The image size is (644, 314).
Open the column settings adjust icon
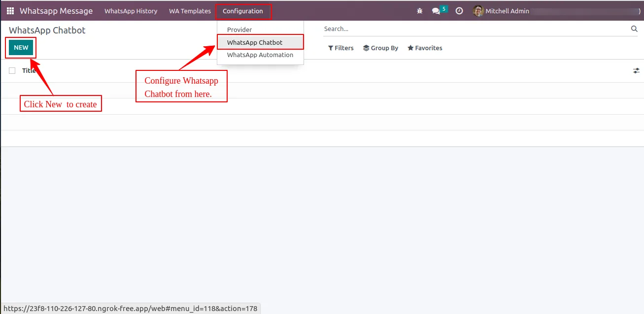(x=636, y=71)
